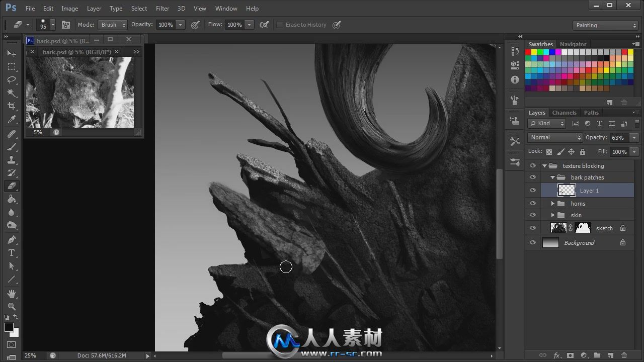Pick the red swatch in Swatches panel
This screenshot has width=644, height=362.
[528, 52]
